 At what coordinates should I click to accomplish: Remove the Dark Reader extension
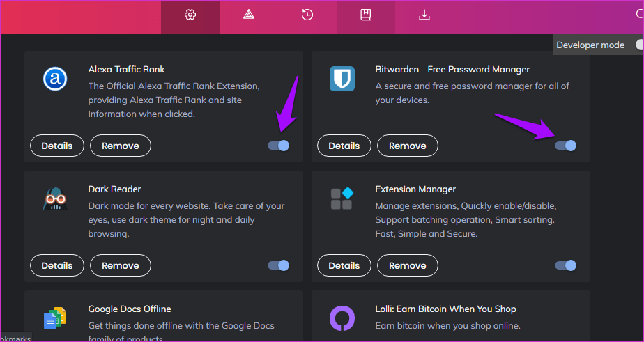pyautogui.click(x=121, y=265)
